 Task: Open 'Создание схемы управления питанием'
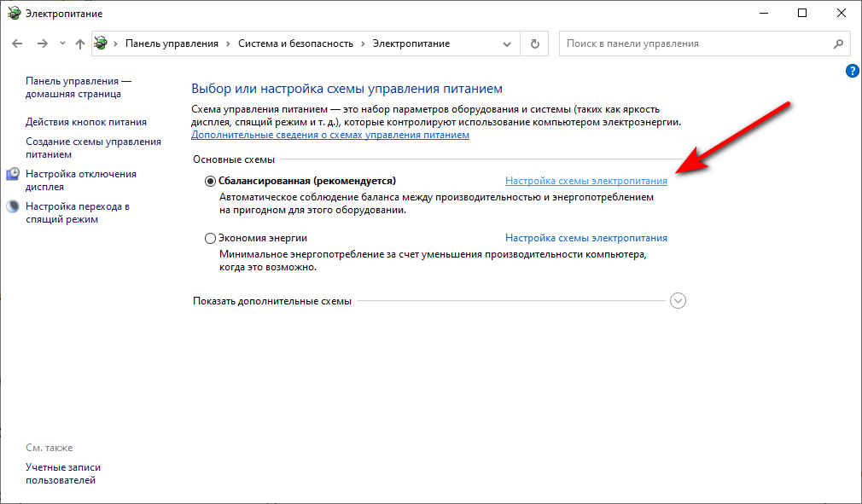(94, 148)
